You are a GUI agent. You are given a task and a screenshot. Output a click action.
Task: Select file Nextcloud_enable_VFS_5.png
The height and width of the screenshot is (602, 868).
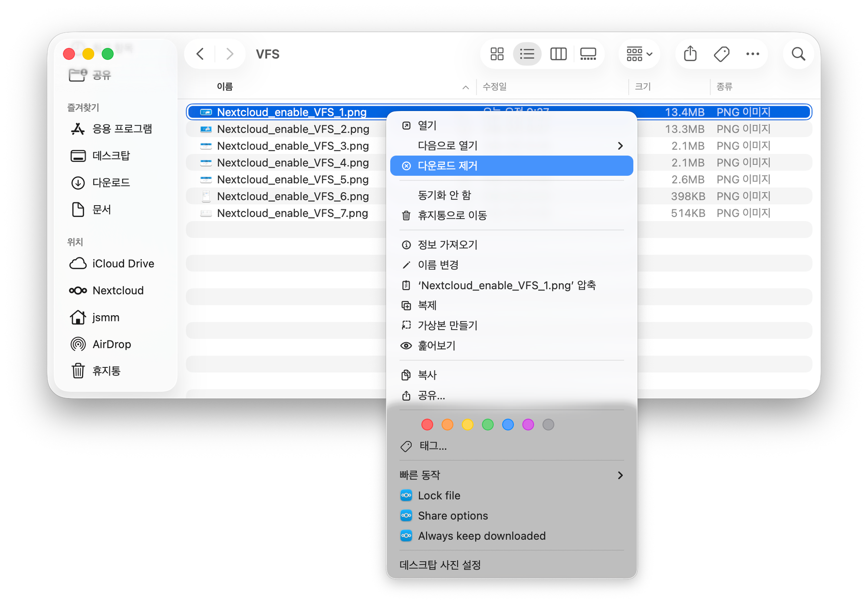coord(293,180)
